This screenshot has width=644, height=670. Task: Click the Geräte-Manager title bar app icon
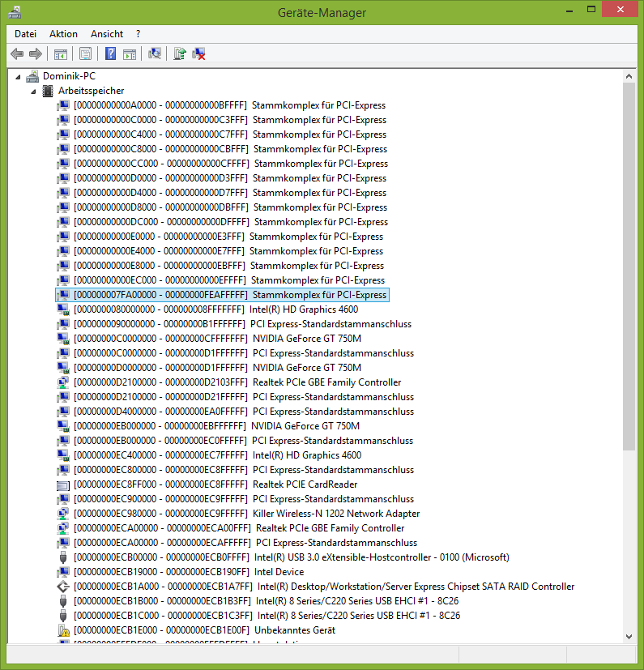pyautogui.click(x=15, y=12)
